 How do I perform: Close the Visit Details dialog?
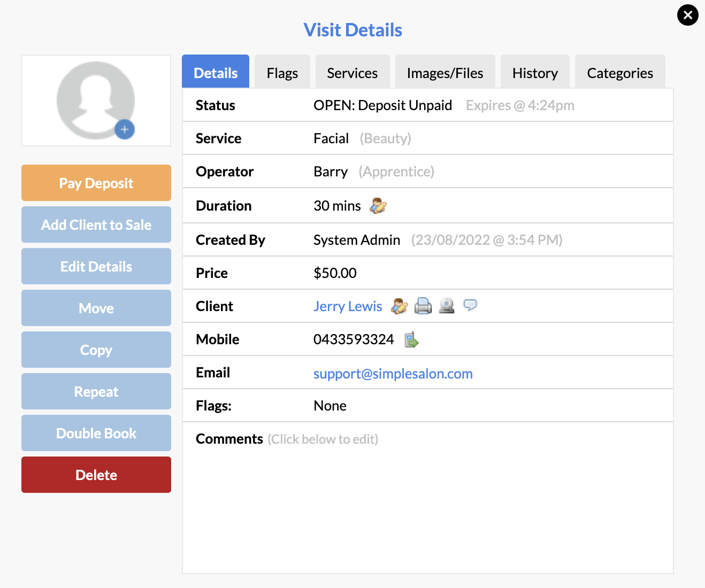click(x=688, y=15)
